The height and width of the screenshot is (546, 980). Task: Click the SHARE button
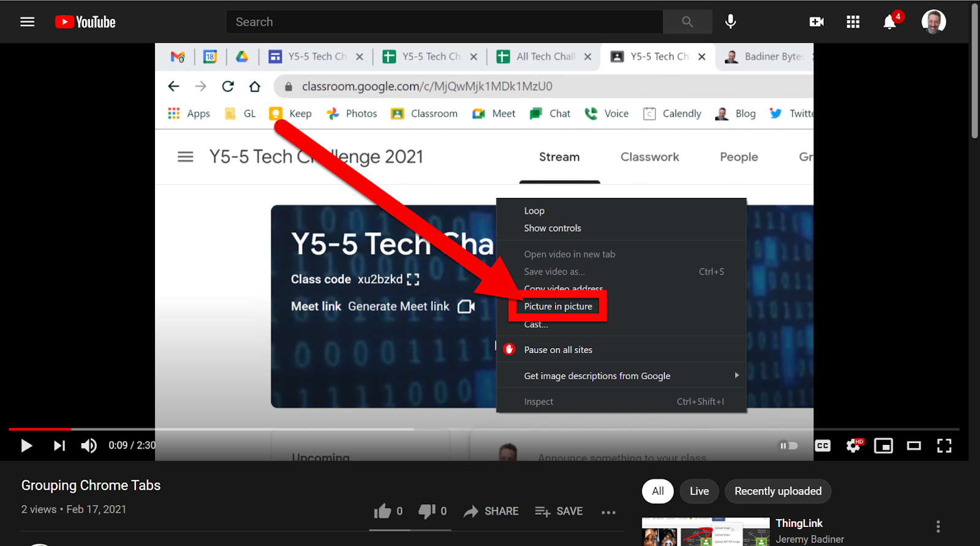click(x=491, y=511)
